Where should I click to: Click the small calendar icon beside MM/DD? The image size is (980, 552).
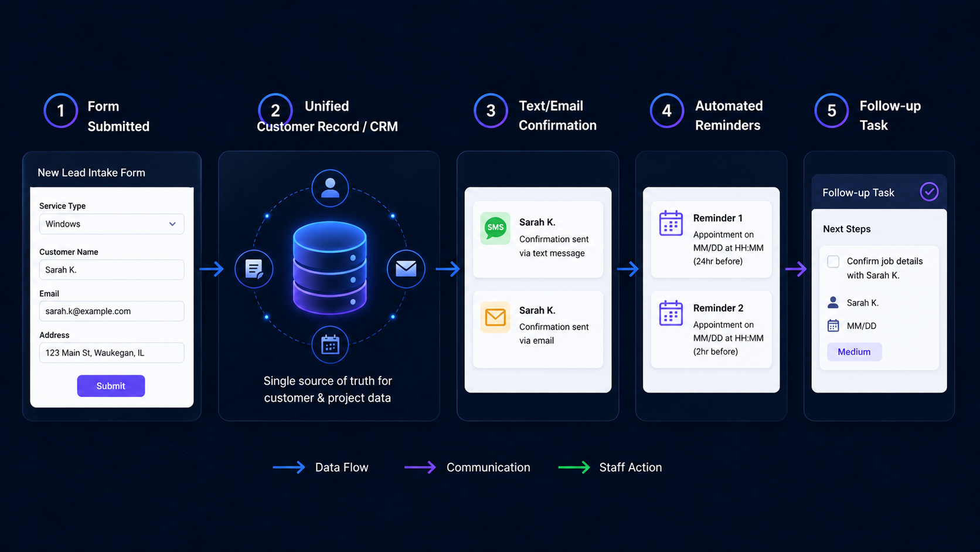click(833, 326)
